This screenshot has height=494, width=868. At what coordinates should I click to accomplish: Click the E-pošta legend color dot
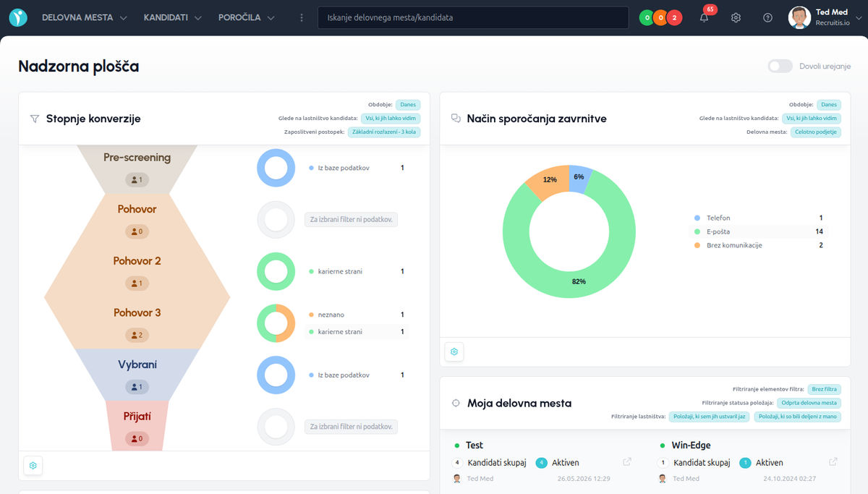[697, 231]
